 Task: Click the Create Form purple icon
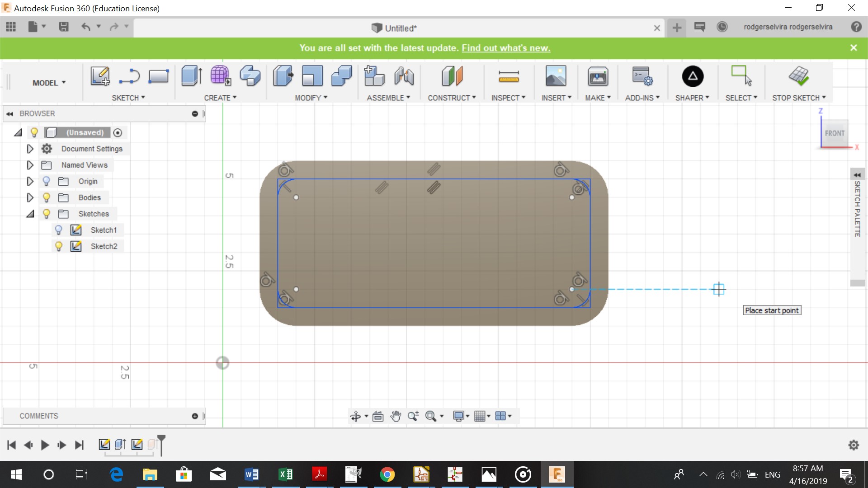[220, 76]
